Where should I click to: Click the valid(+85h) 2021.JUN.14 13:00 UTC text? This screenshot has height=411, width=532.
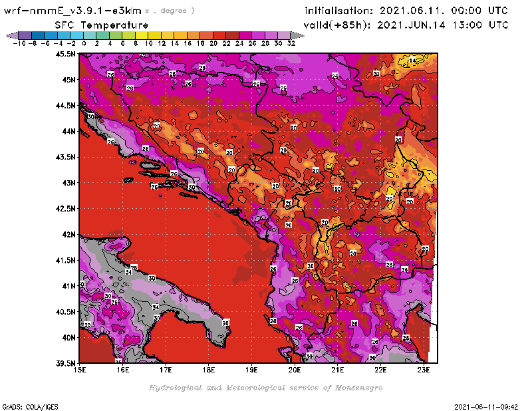click(x=406, y=25)
